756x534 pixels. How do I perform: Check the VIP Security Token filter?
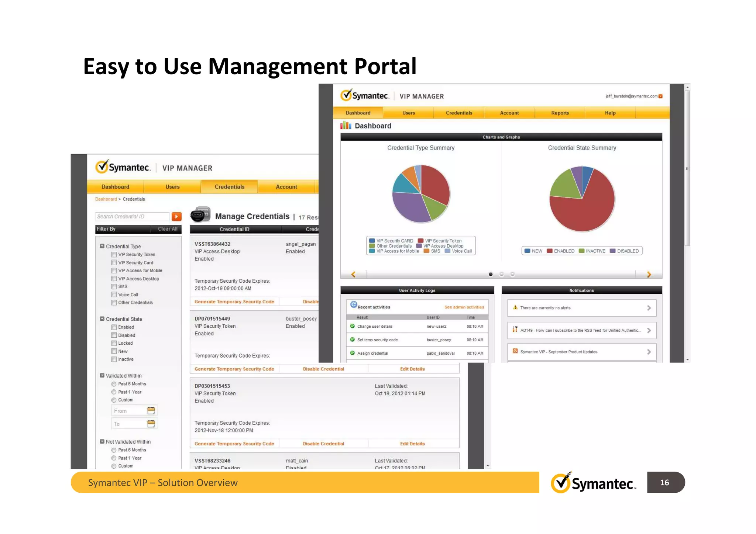pos(114,255)
